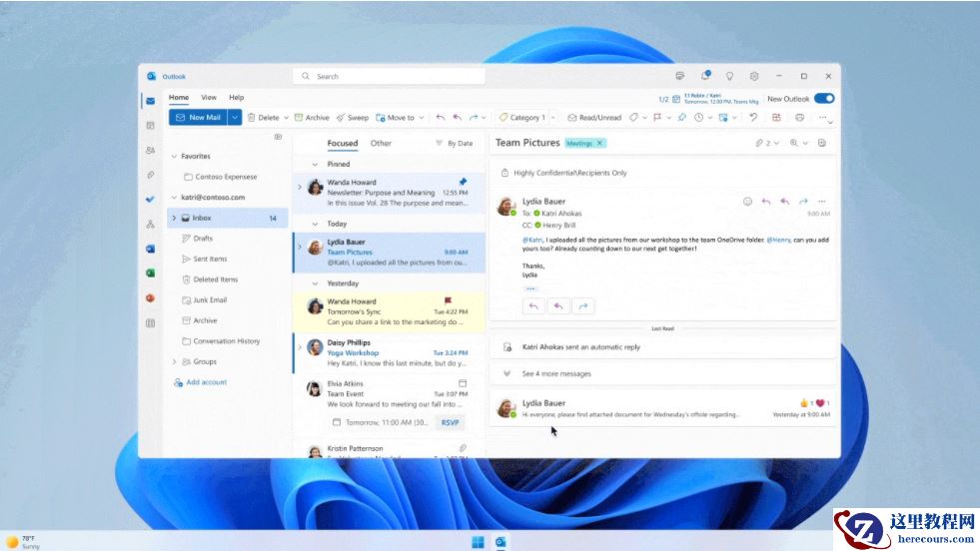Click in the Search box
980x551 pixels.
389,76
